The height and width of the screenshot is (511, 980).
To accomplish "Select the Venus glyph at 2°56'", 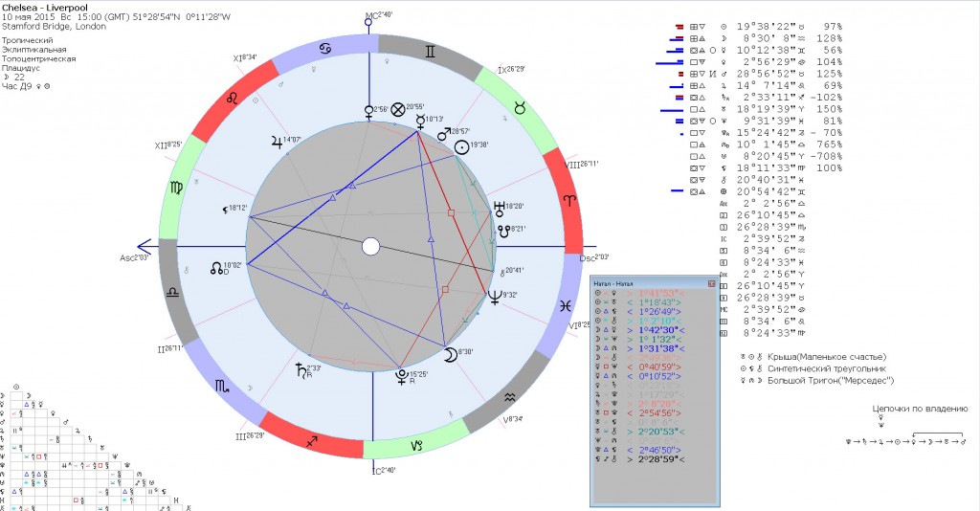I will click(368, 112).
